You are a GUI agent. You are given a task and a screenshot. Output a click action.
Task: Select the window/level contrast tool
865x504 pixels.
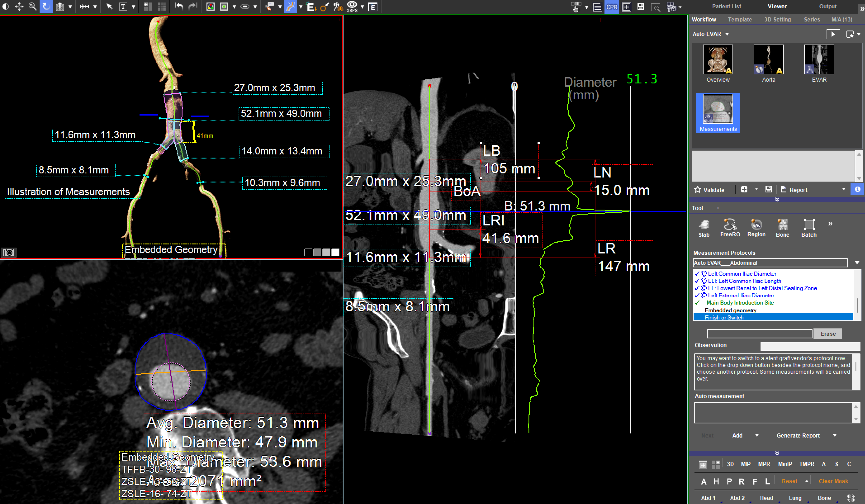[x=5, y=7]
